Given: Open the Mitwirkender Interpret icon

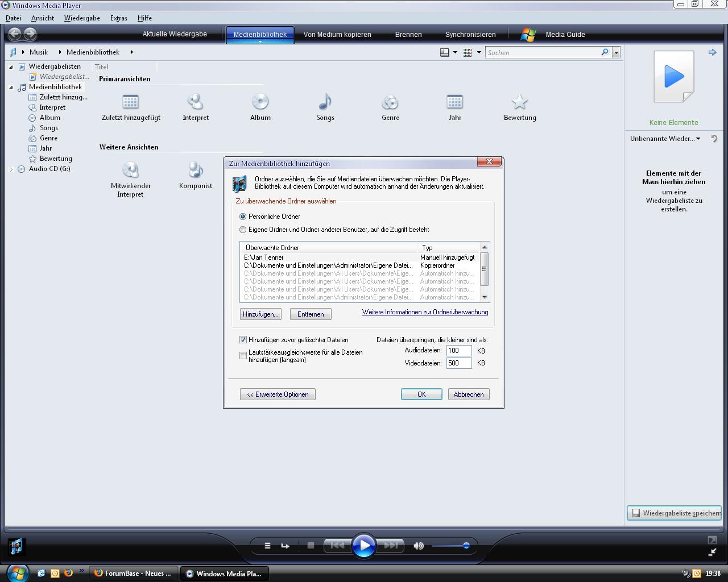Looking at the screenshot, I should coord(130,170).
